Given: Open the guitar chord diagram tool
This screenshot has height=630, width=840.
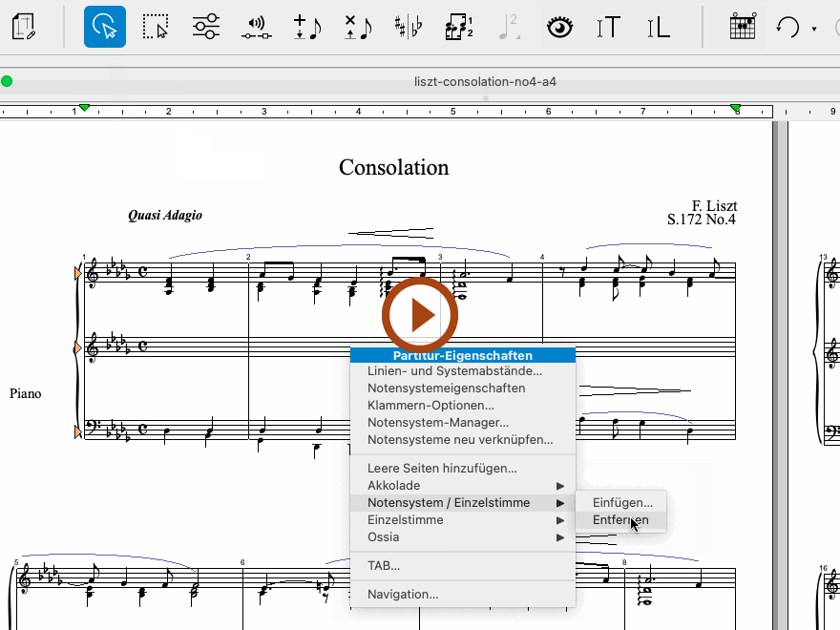Looking at the screenshot, I should pos(743,27).
